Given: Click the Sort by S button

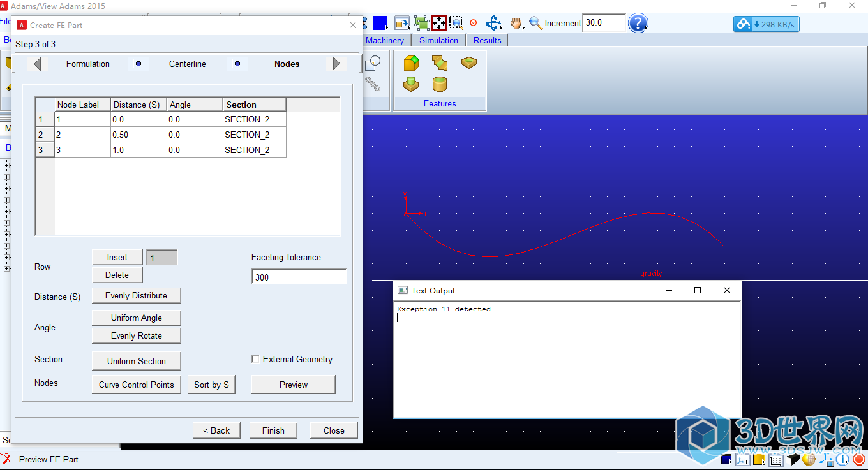Looking at the screenshot, I should (212, 385).
